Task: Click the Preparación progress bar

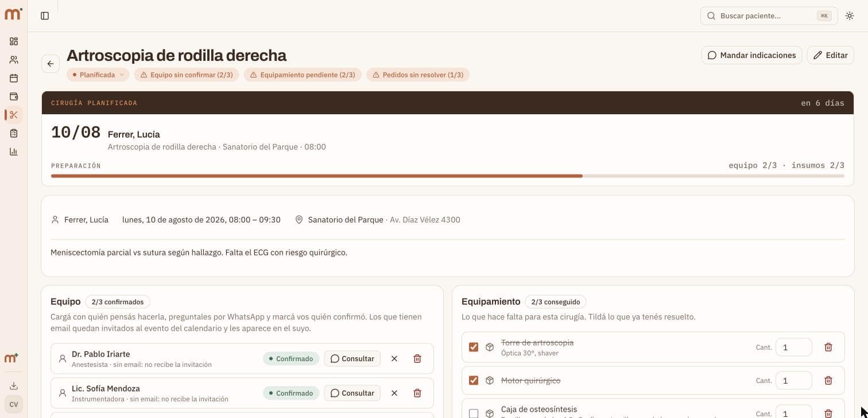Action: coord(448,176)
